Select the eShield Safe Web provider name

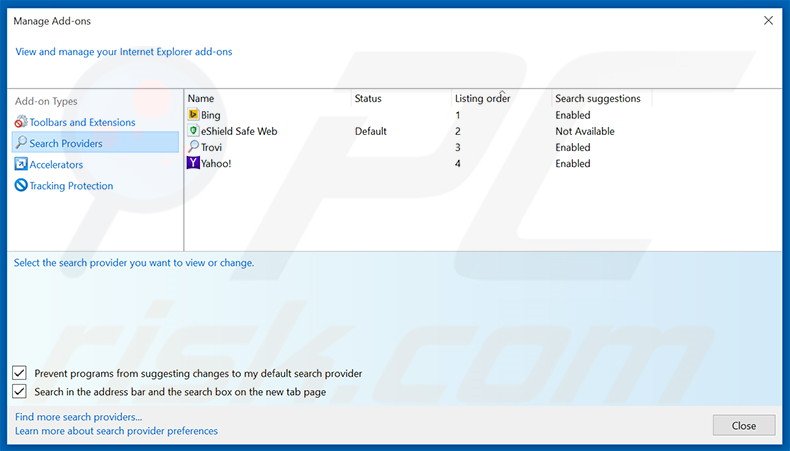pos(239,131)
